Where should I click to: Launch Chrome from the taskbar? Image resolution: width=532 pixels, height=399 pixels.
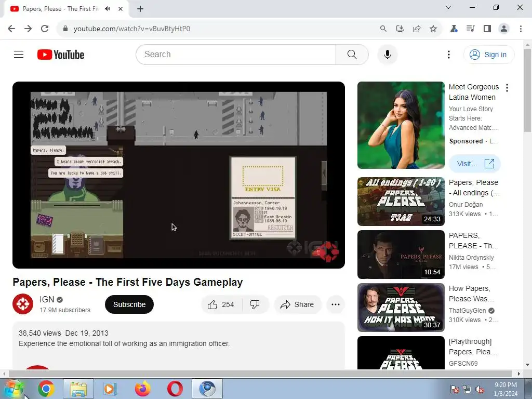(x=46, y=389)
